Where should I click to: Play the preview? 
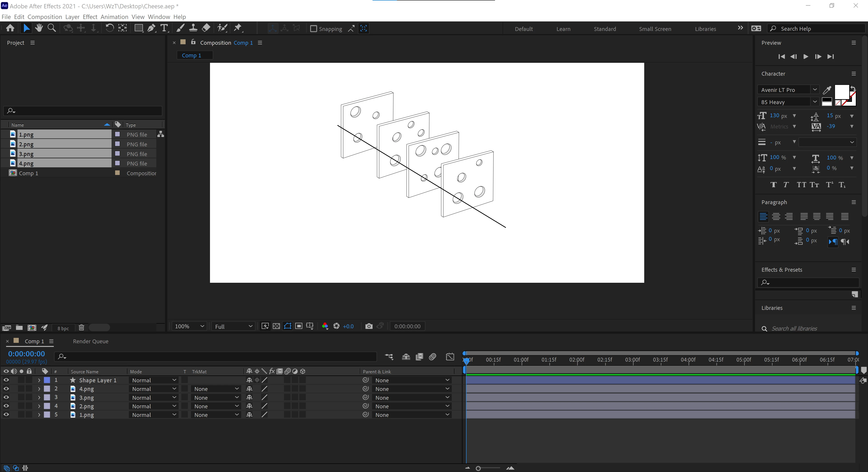tap(805, 56)
